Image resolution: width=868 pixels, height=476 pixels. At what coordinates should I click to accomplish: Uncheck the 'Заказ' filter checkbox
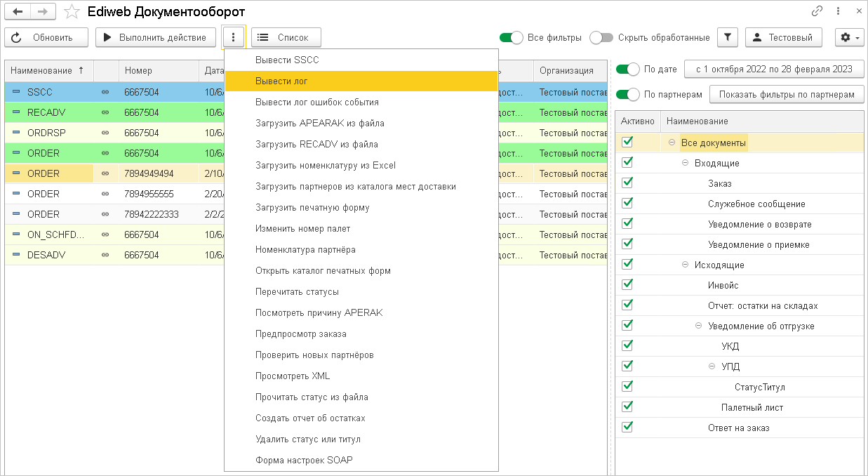pos(627,183)
